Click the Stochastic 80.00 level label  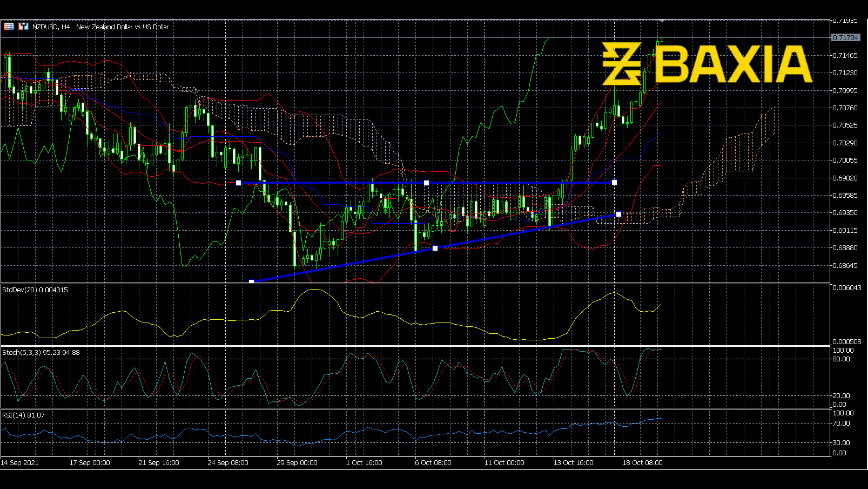tap(841, 359)
